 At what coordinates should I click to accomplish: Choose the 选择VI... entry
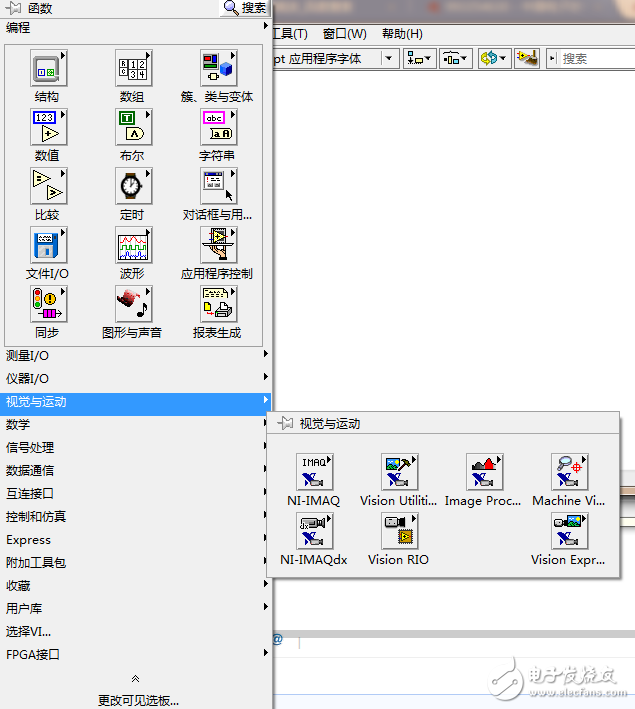click(136, 632)
